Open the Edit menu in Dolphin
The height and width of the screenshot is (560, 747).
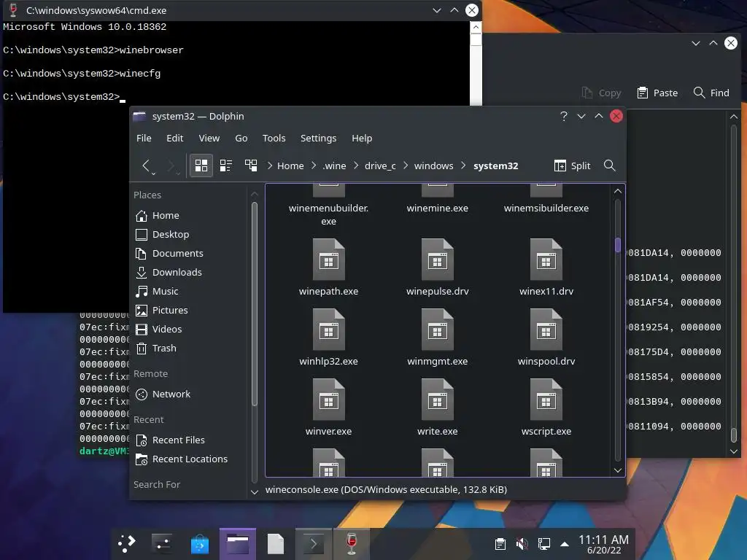click(175, 138)
